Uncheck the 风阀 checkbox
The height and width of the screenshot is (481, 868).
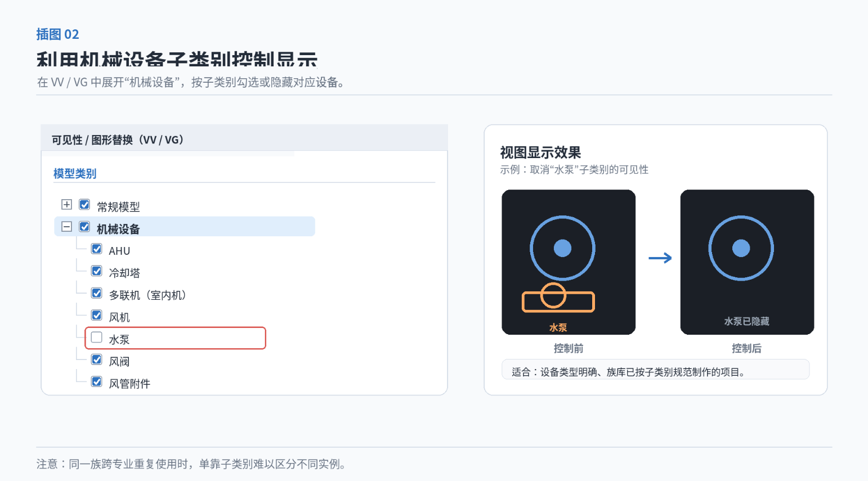(97, 359)
